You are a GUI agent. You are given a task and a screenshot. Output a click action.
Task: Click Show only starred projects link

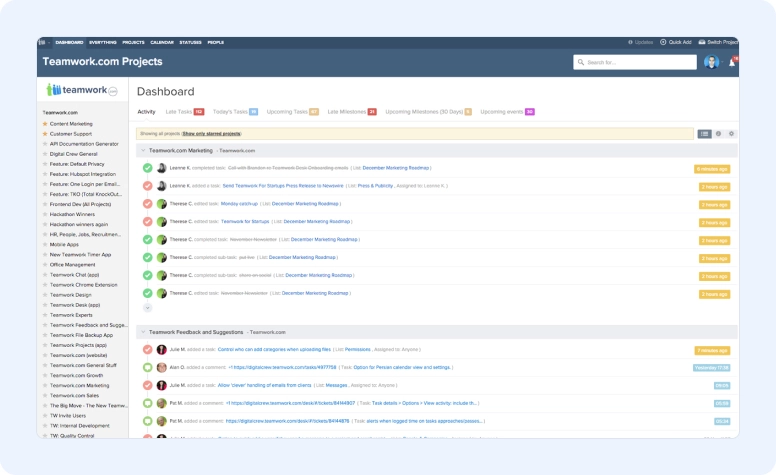pyautogui.click(x=211, y=134)
